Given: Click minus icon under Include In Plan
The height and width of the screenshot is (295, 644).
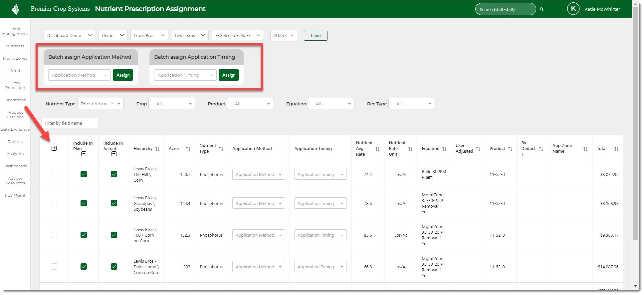Looking at the screenshot, I should click(x=84, y=154).
